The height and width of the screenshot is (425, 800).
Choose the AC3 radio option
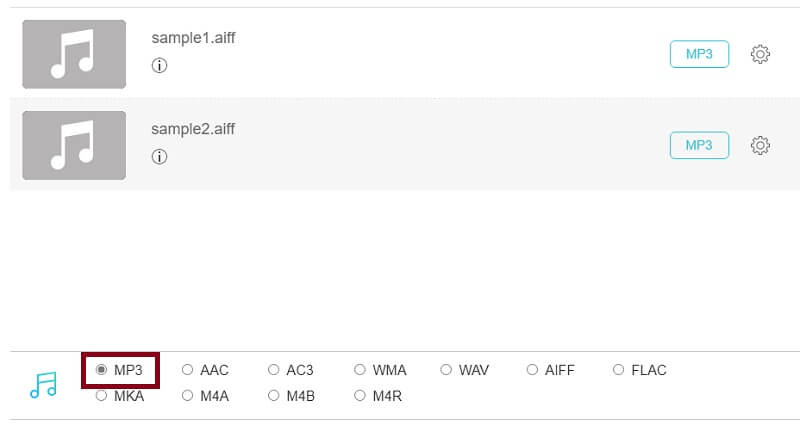[x=274, y=370]
